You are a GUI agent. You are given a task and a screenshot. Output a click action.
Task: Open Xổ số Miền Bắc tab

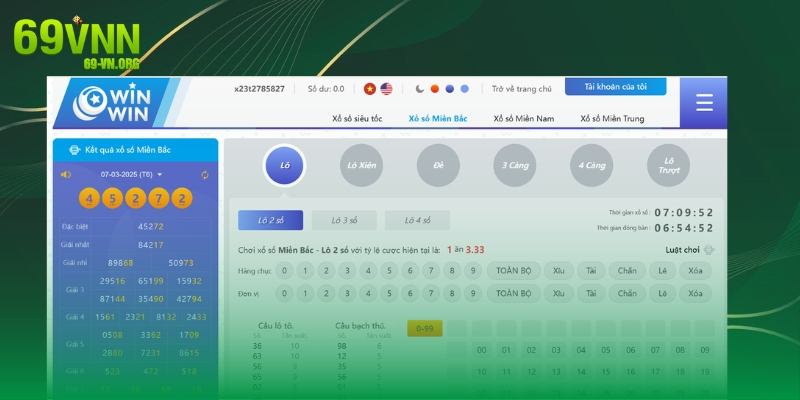coord(438,118)
